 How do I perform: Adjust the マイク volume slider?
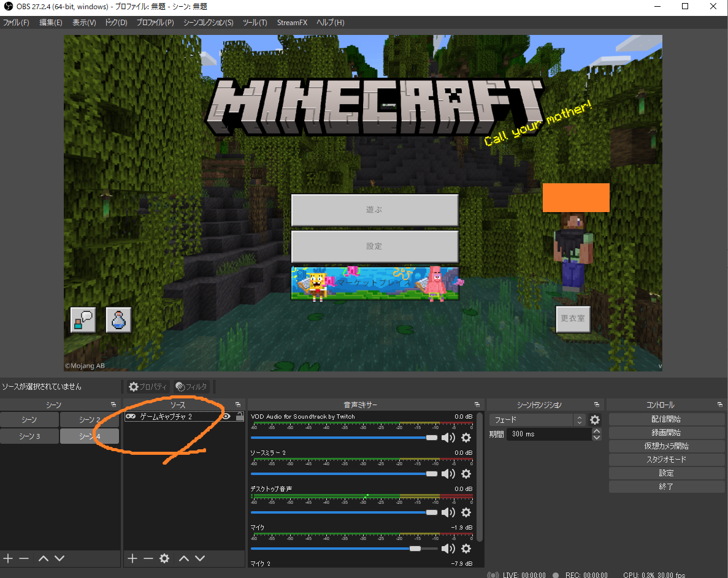click(x=415, y=549)
